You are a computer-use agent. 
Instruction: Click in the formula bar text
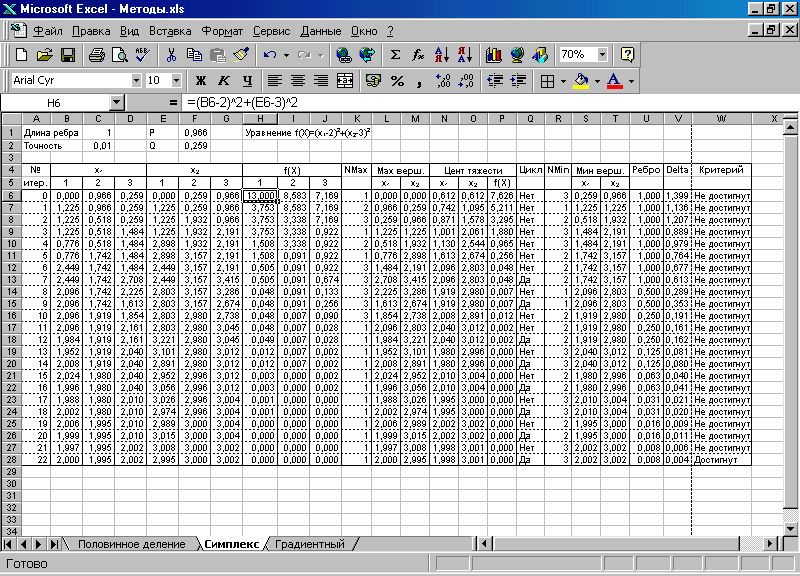(x=242, y=103)
